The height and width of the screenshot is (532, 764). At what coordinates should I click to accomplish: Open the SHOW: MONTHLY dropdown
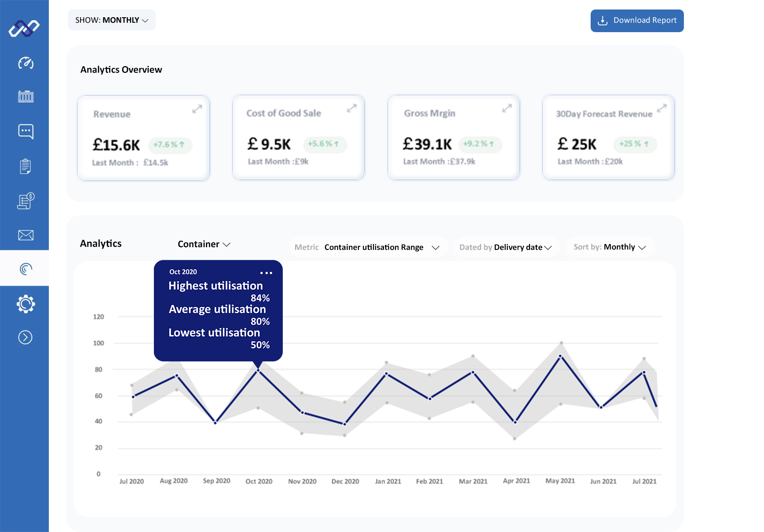click(x=111, y=20)
